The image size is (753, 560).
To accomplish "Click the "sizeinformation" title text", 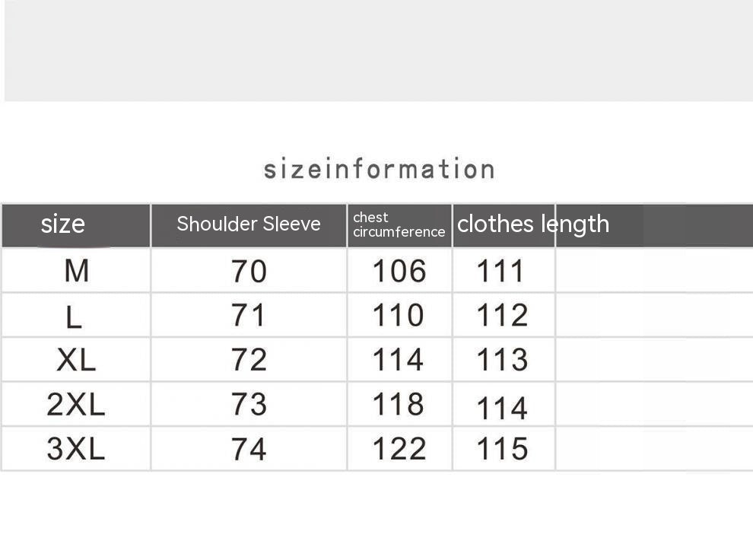I will point(379,169).
